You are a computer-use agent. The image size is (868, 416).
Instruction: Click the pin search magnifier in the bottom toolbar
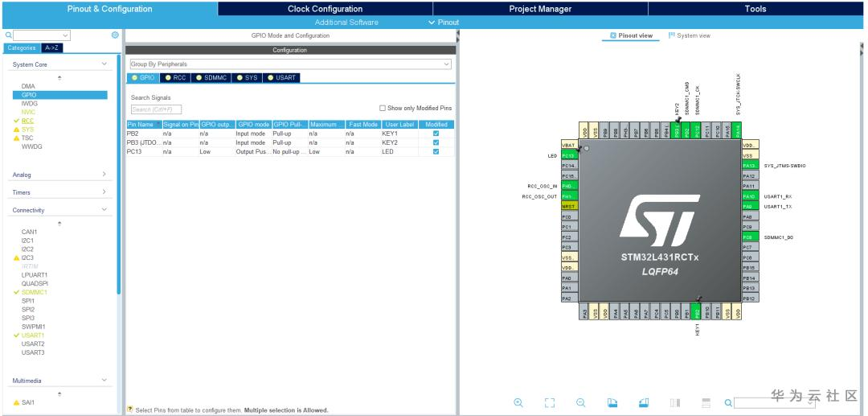(x=728, y=402)
